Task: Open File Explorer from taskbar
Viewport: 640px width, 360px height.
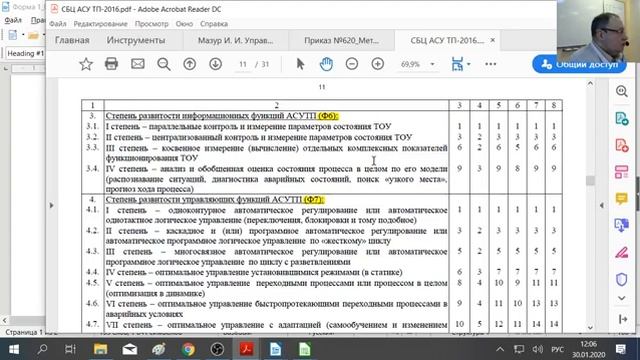Action: click(100, 349)
